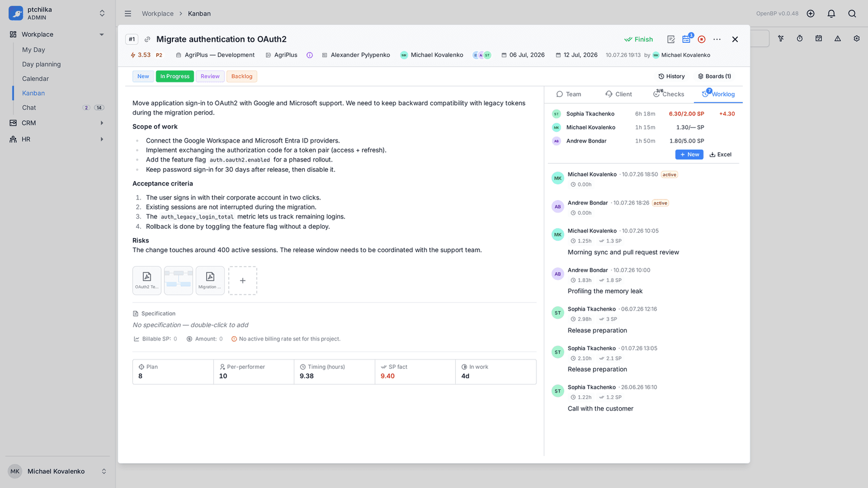Expand the CRM sidebar section

101,123
